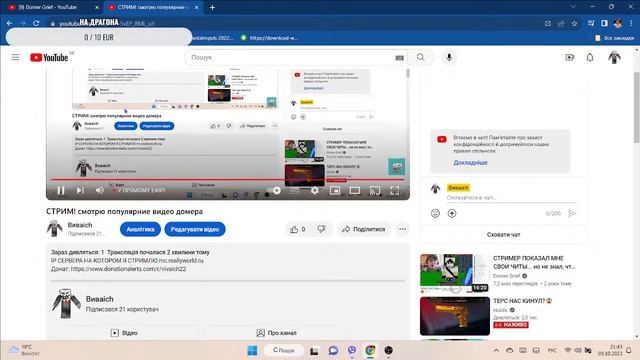Skip to next video in player

click(x=80, y=190)
